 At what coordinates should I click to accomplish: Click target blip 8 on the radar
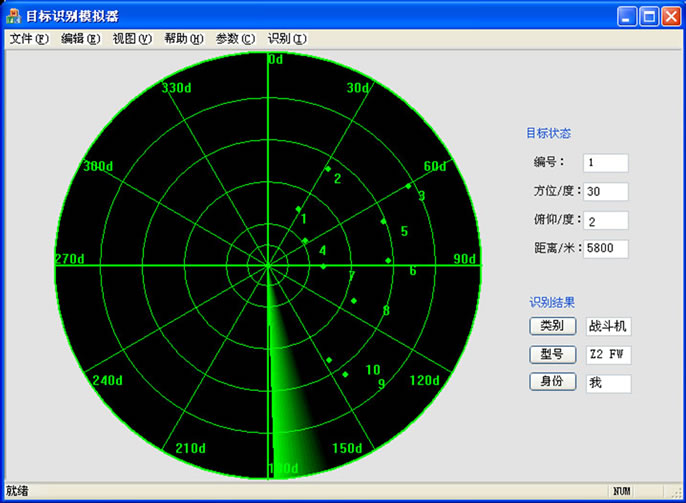click(x=354, y=300)
